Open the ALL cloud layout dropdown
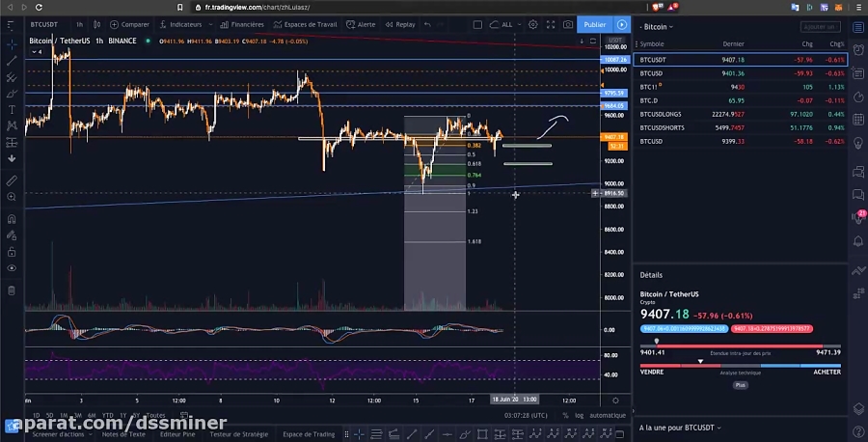The image size is (868, 442). 505,24
